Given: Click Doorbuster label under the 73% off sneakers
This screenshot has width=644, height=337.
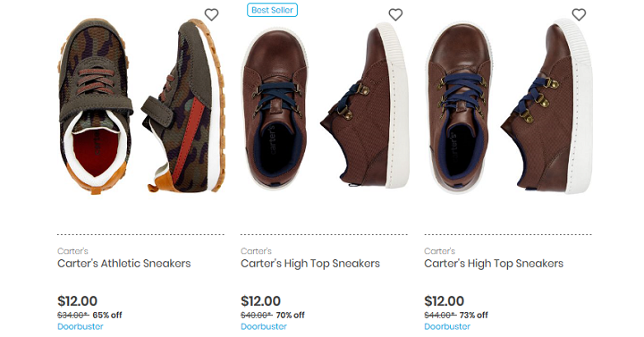Looking at the screenshot, I should coord(447,326).
